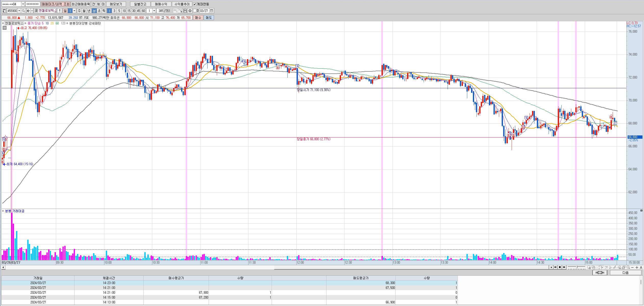Open chart settings gear icon
This screenshot has height=306, width=644.
point(190,11)
